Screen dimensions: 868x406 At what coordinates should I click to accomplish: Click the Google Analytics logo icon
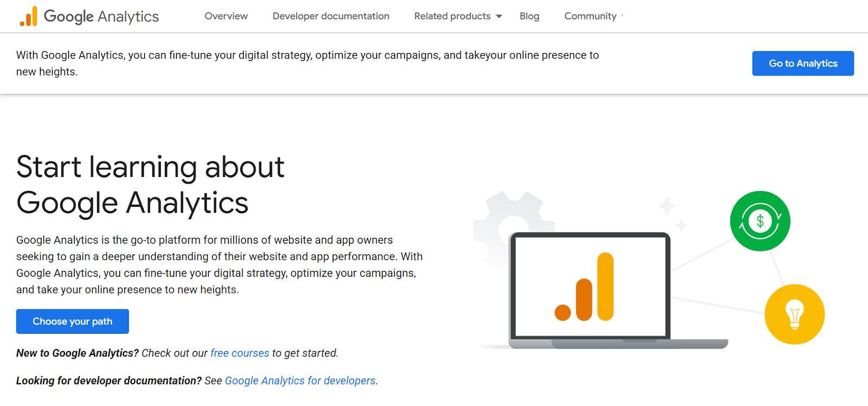click(29, 16)
